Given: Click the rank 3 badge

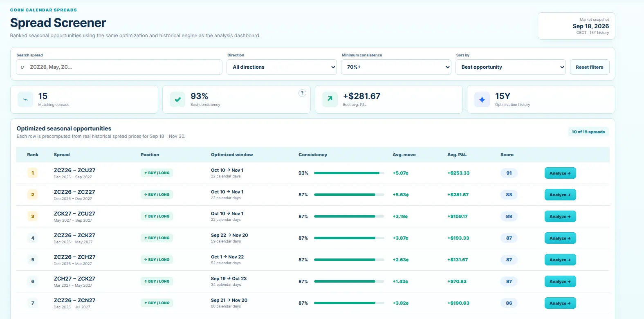Looking at the screenshot, I should coord(33,216).
